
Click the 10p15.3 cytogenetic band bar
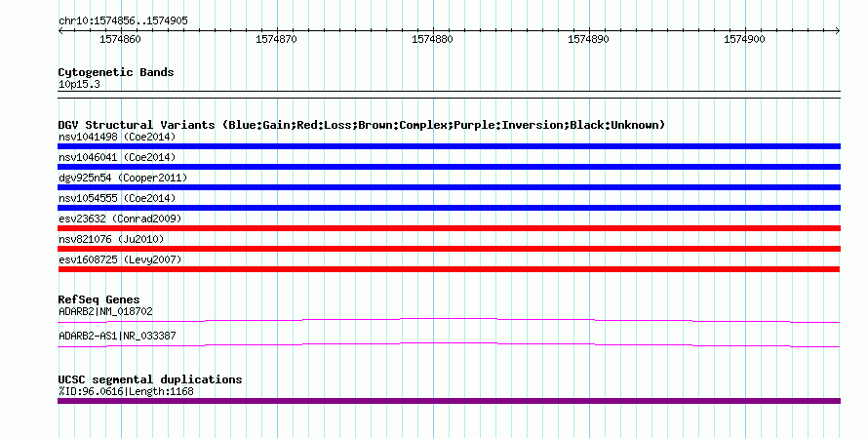[x=449, y=95]
